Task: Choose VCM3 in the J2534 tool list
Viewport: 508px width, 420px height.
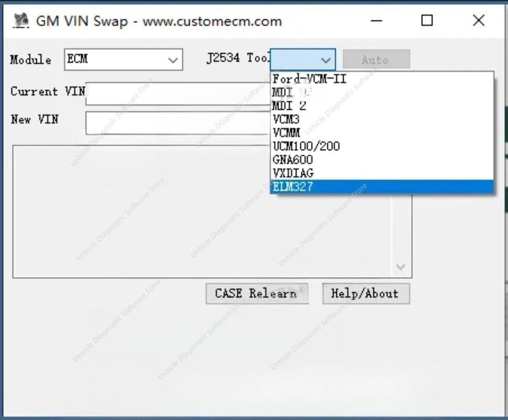Action: coord(382,120)
